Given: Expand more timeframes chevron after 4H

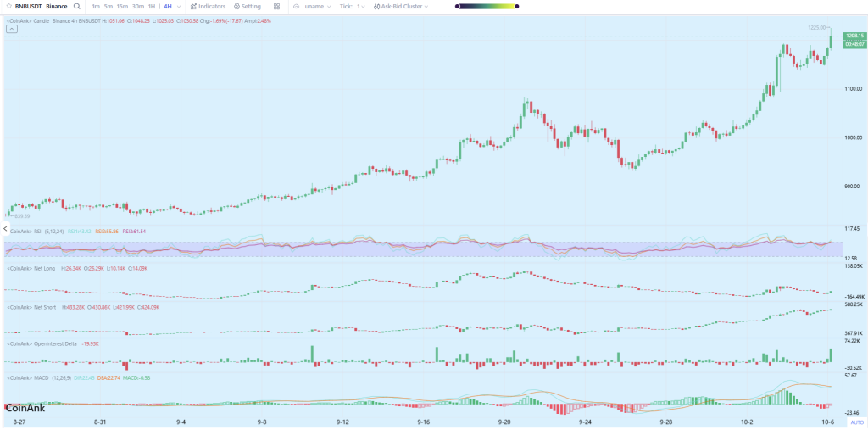Looking at the screenshot, I should point(179,6).
